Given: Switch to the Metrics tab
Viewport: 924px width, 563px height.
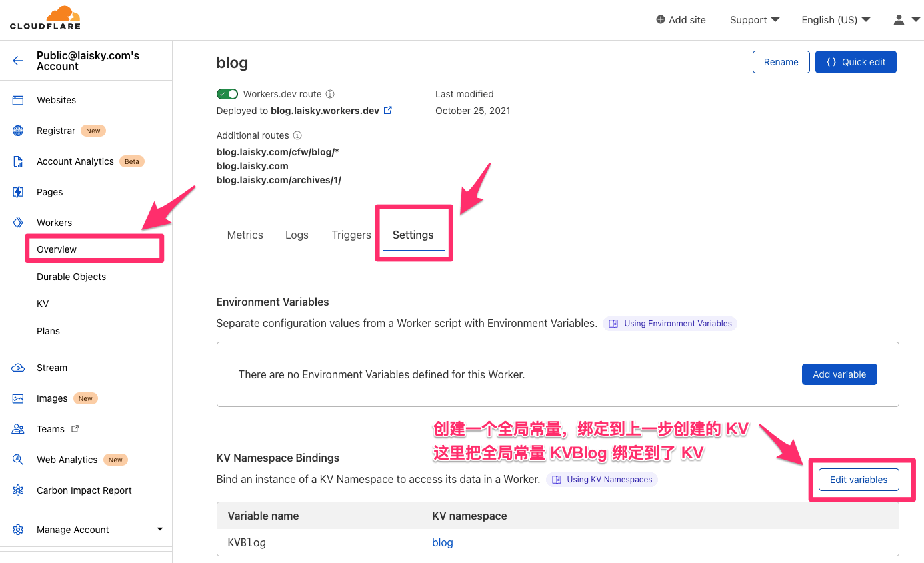Looking at the screenshot, I should point(245,235).
